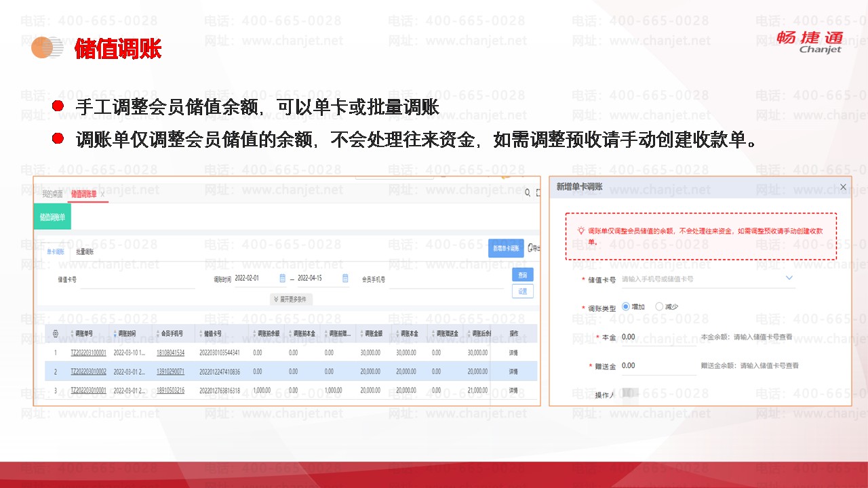Click the 设置 button under 查询
The height and width of the screenshot is (488, 868).
tap(522, 291)
